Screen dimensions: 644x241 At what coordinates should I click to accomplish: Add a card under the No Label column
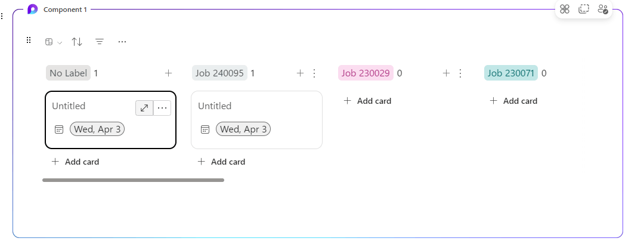[x=76, y=162]
